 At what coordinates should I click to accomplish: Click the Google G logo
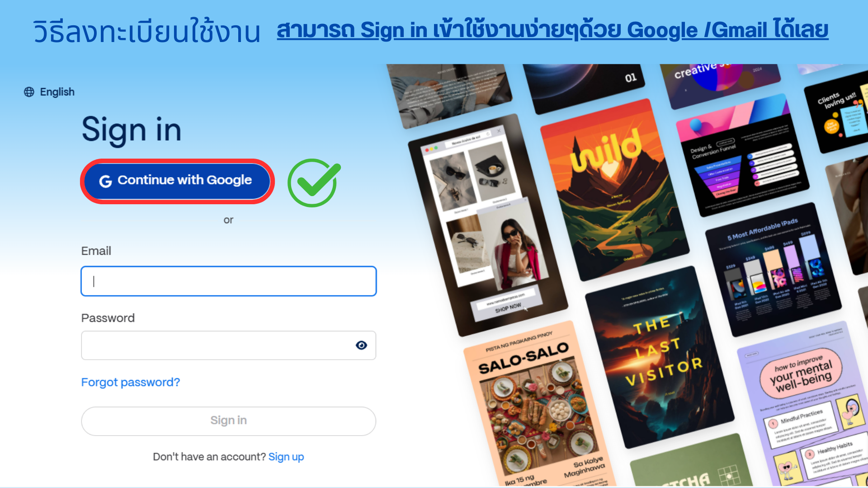coord(105,181)
